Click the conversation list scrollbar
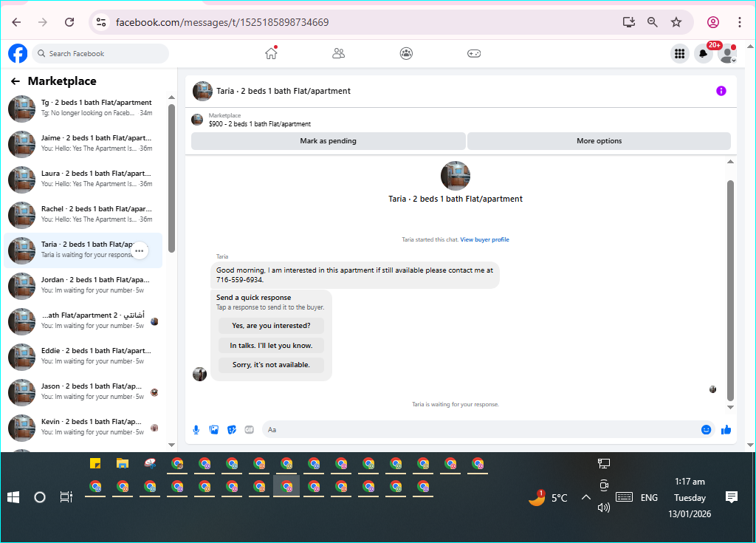This screenshot has height=543, width=756. pos(171,177)
